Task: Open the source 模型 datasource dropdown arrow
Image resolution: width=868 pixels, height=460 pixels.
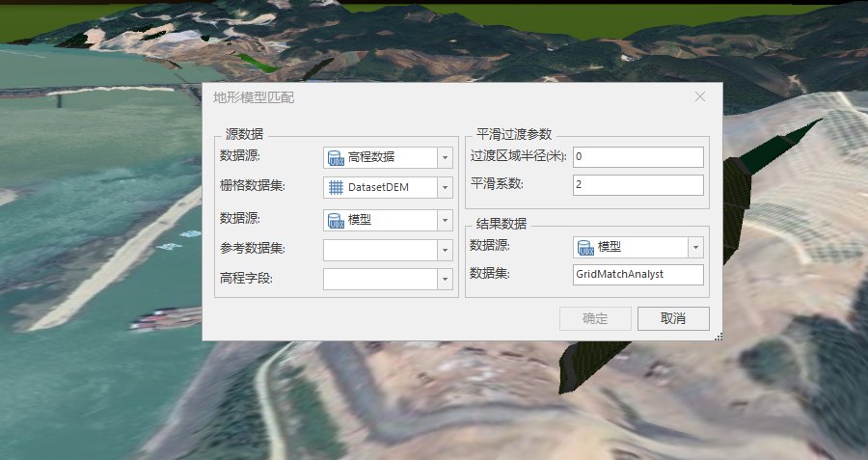Action: point(445,220)
